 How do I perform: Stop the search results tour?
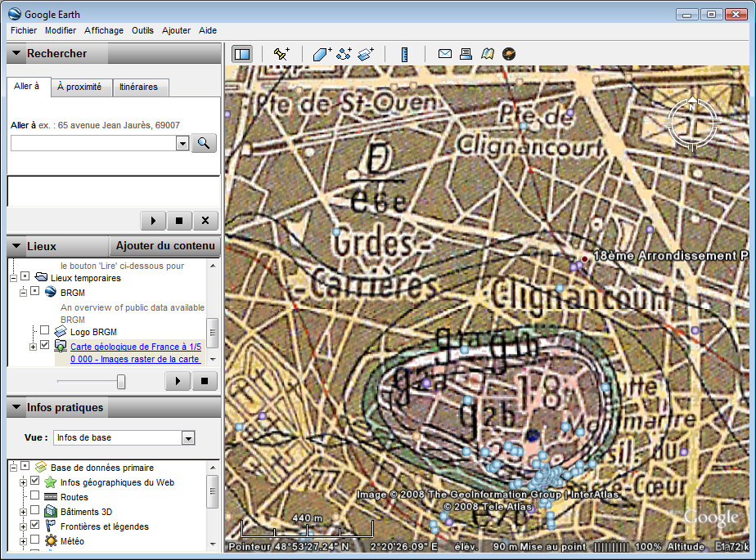point(179,221)
